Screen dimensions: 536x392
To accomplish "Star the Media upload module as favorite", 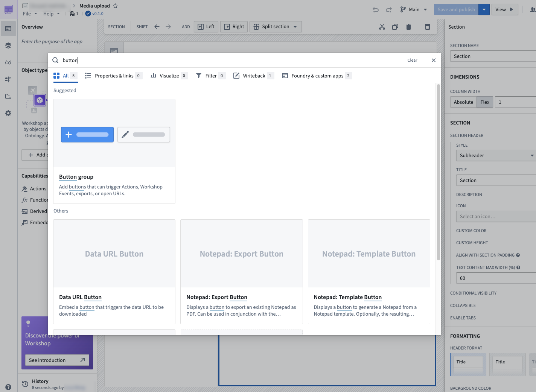I will coord(116,6).
